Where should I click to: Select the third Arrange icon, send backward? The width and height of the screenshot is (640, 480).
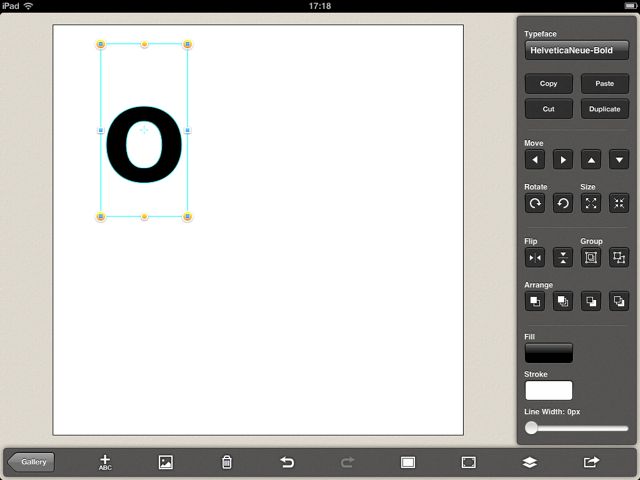(591, 302)
